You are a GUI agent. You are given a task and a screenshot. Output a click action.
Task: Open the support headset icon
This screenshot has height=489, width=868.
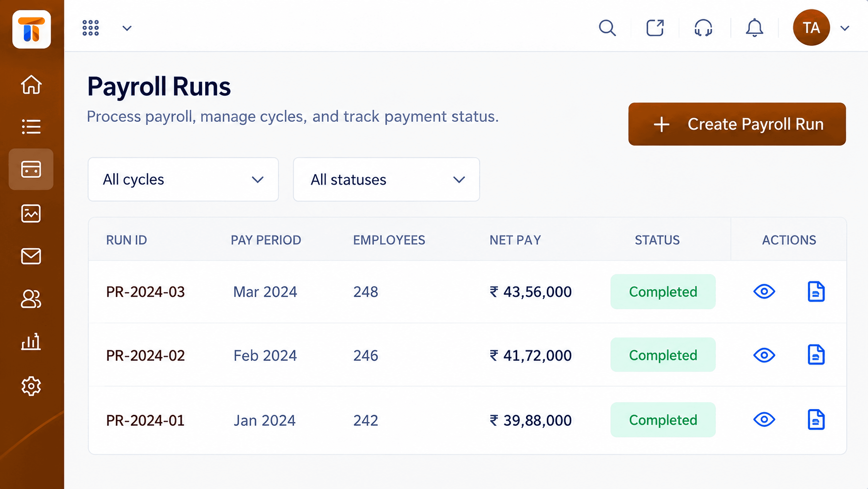point(703,28)
